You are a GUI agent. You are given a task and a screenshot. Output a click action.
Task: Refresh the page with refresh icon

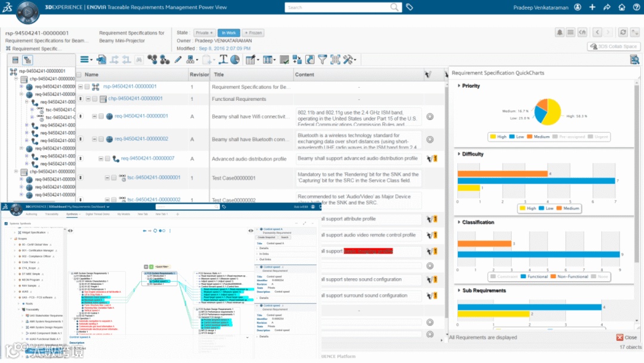click(x=623, y=32)
